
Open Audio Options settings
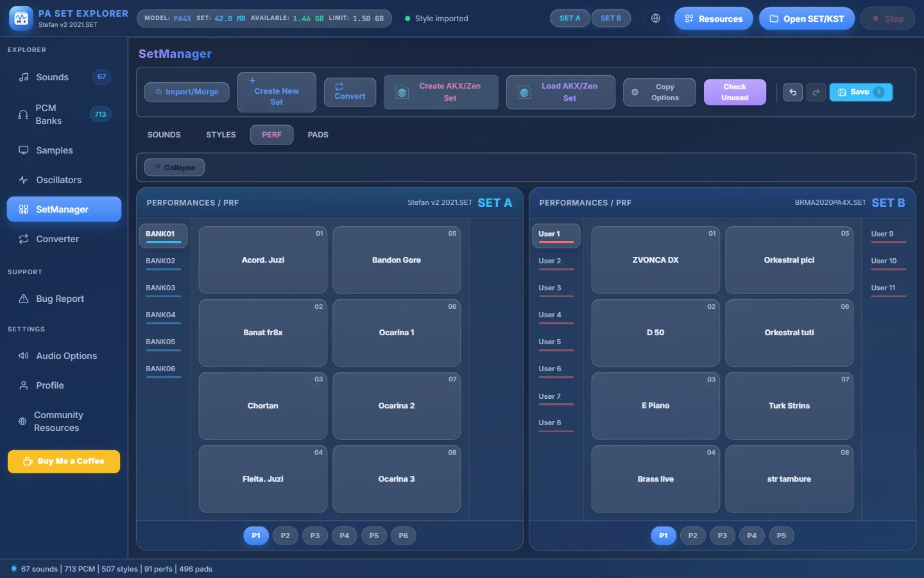64,356
